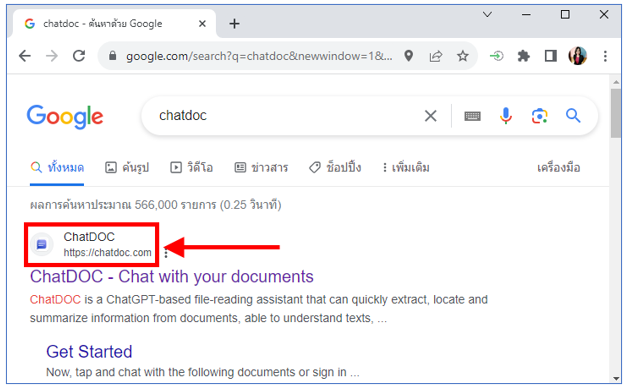The height and width of the screenshot is (388, 624).
Task: Click the chatdoc browser tab title
Action: (103, 24)
